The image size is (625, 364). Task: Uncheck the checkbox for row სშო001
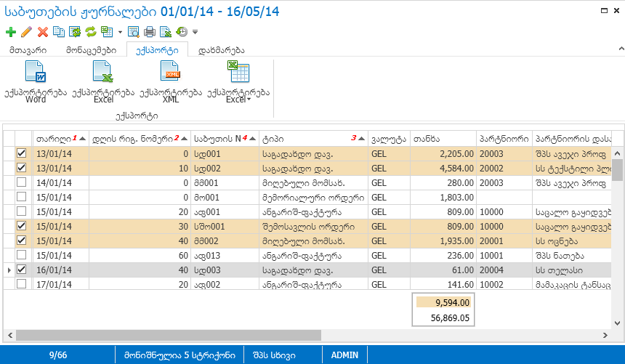(22, 226)
